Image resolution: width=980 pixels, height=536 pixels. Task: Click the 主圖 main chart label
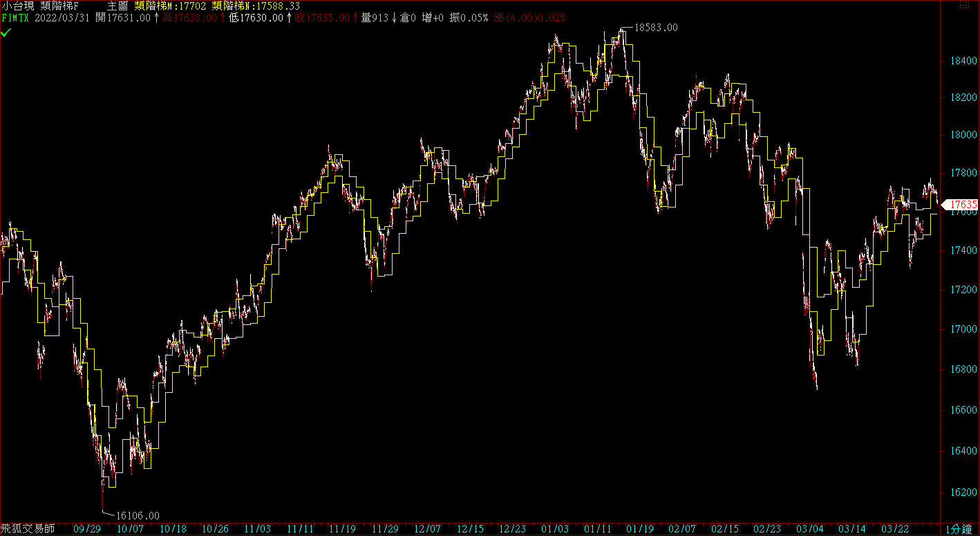coord(117,6)
